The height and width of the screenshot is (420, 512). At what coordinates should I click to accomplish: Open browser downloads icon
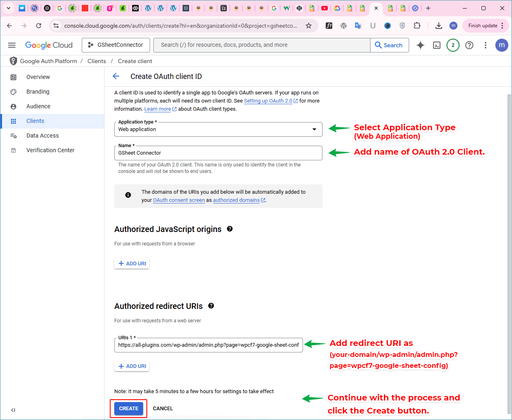[438, 26]
